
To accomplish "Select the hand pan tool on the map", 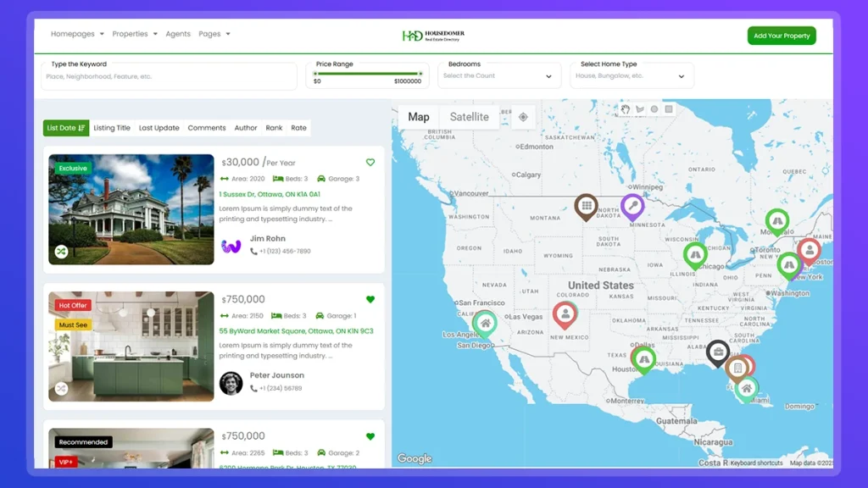I will [x=626, y=110].
